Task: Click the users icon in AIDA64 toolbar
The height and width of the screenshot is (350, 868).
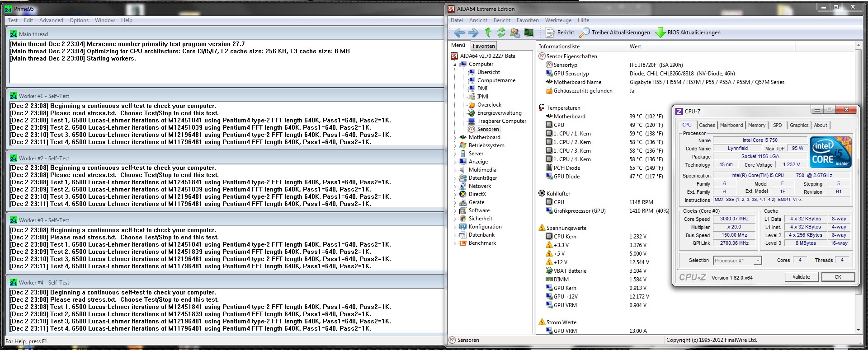Action: (x=514, y=33)
